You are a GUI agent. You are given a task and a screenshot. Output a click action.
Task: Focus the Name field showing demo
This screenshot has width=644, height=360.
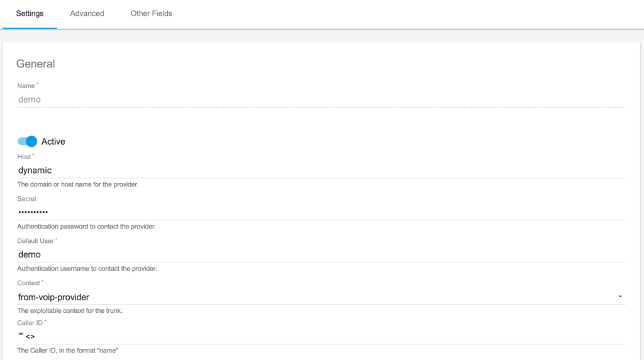tap(321, 99)
